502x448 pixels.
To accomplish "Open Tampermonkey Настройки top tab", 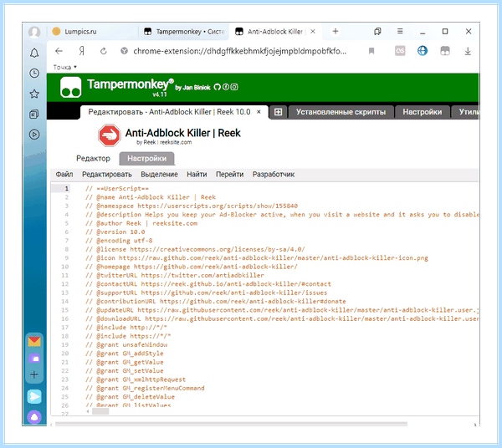I will point(423,112).
